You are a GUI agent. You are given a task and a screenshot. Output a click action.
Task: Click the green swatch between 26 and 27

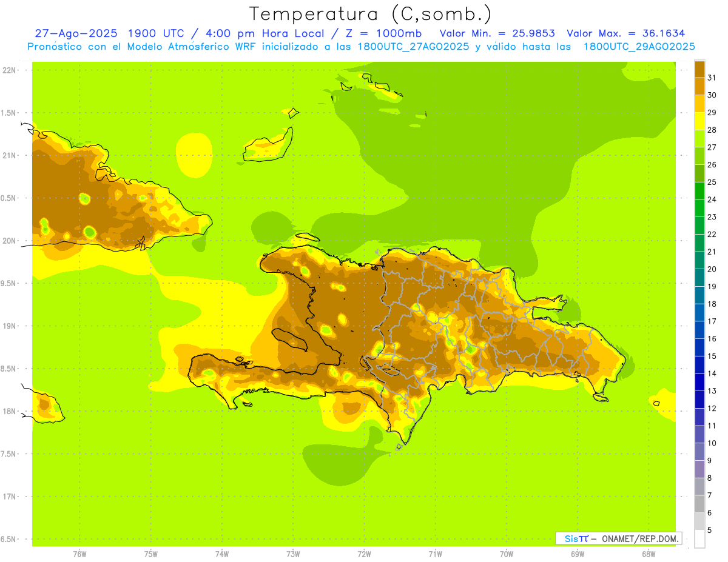(x=699, y=156)
